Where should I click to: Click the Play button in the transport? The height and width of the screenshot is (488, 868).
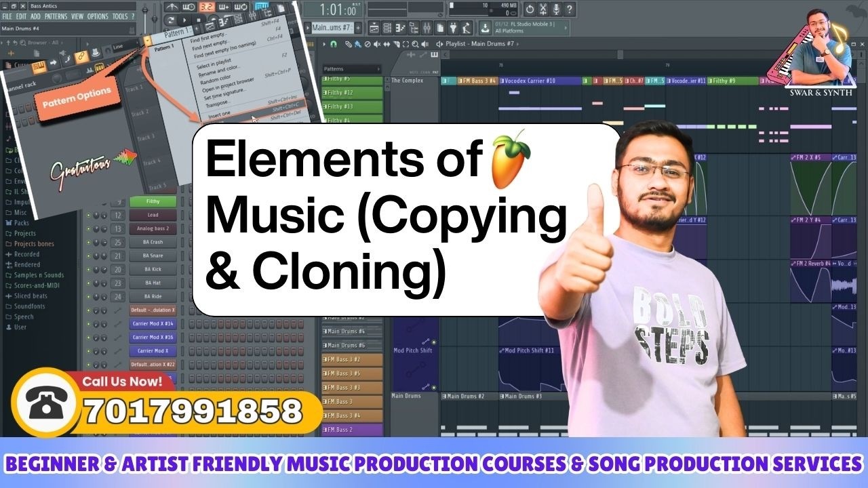[184, 20]
